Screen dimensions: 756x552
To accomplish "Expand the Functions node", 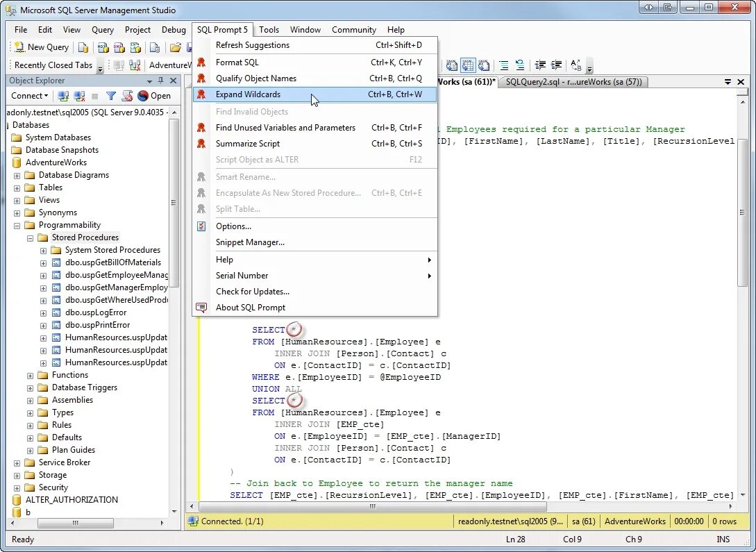I will click(x=30, y=376).
